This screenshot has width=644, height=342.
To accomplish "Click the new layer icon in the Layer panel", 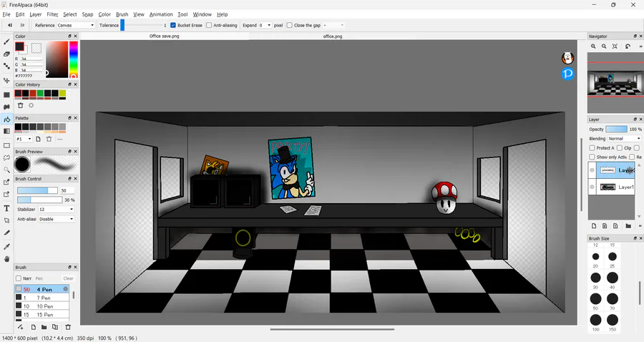I will [x=594, y=226].
